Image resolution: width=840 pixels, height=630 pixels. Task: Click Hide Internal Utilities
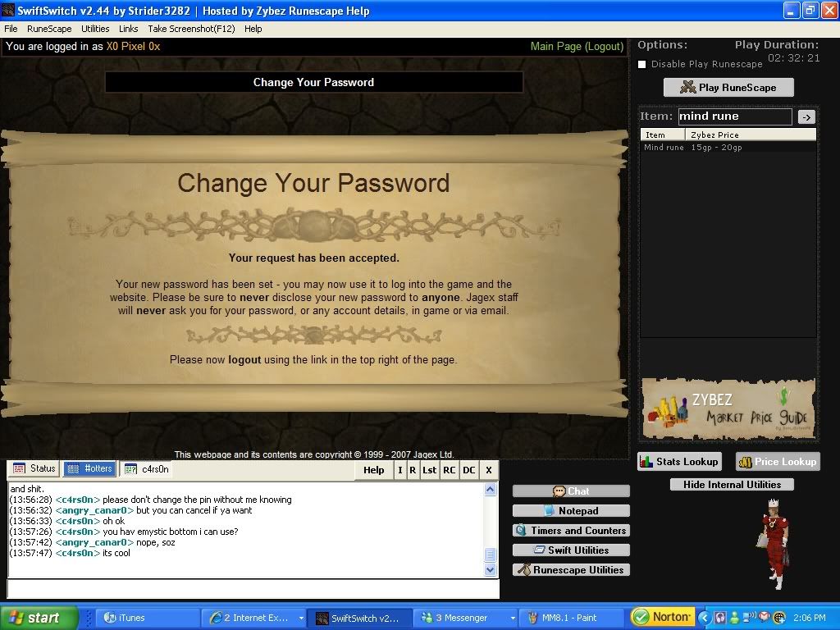coord(732,485)
